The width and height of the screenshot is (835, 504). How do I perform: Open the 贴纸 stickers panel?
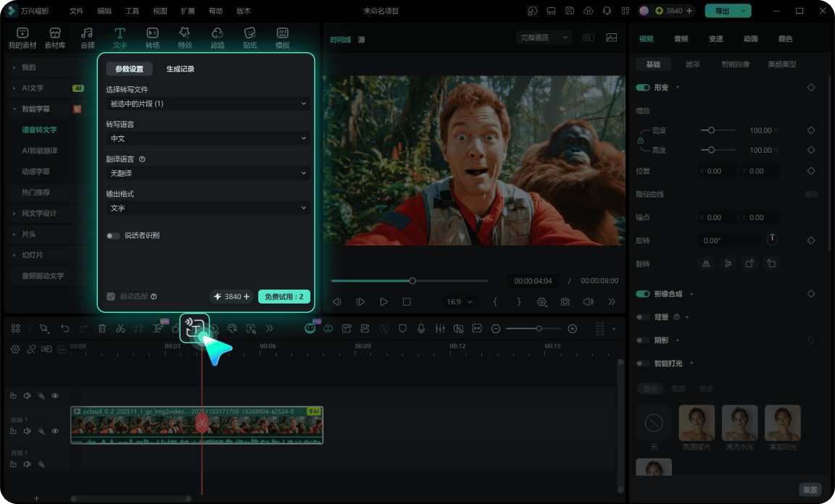[x=250, y=38]
